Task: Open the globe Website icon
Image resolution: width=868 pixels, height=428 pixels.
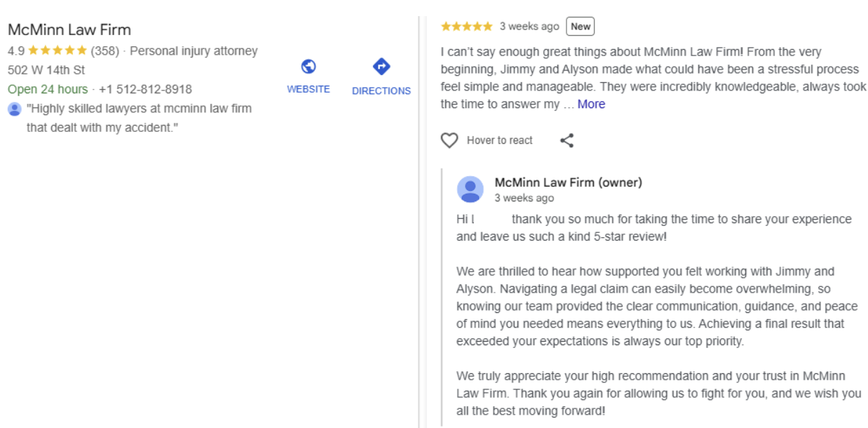Action: point(308,67)
